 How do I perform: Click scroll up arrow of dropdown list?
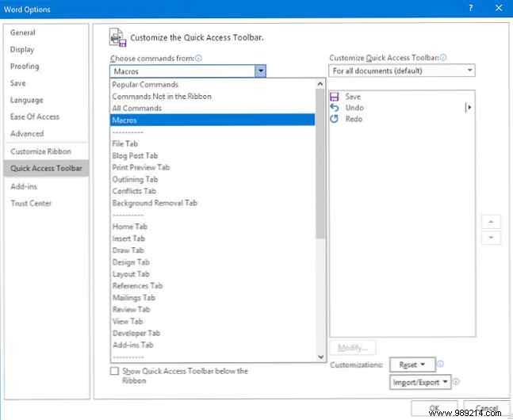pos(320,84)
